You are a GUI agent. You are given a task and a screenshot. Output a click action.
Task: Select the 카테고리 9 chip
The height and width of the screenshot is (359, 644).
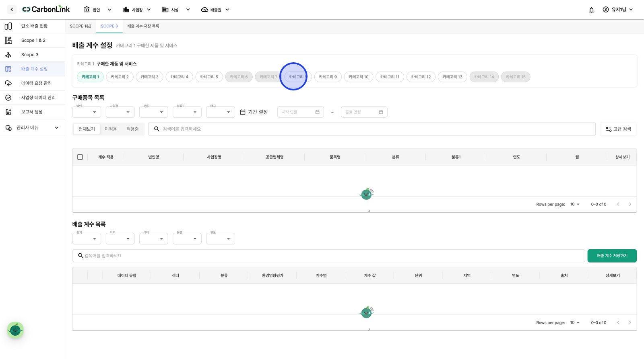click(x=328, y=77)
